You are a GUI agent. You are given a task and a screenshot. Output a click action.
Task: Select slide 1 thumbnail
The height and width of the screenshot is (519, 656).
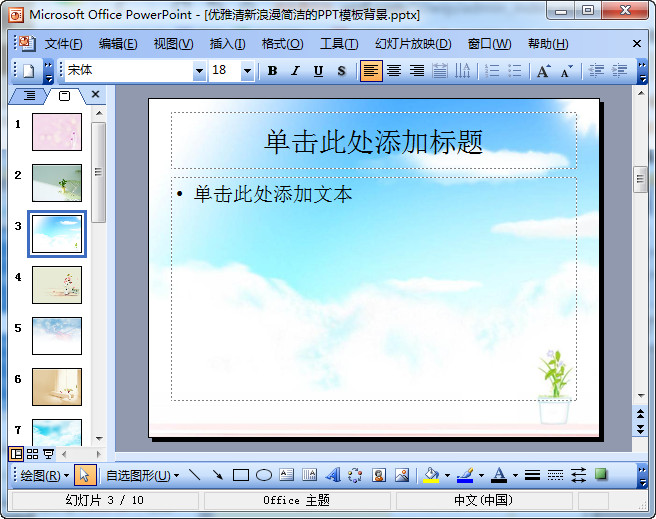tap(57, 132)
